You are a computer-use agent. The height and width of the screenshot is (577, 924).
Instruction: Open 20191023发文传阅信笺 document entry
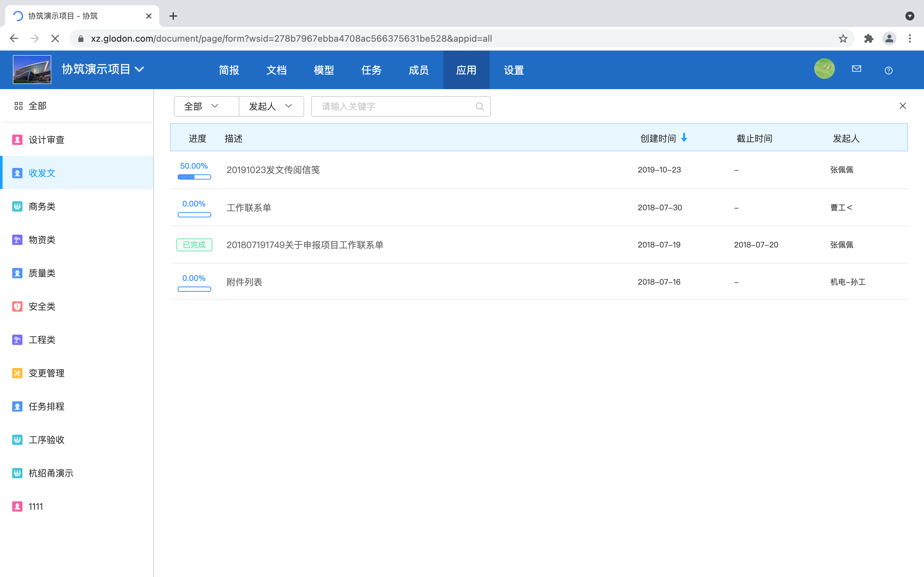tap(273, 170)
